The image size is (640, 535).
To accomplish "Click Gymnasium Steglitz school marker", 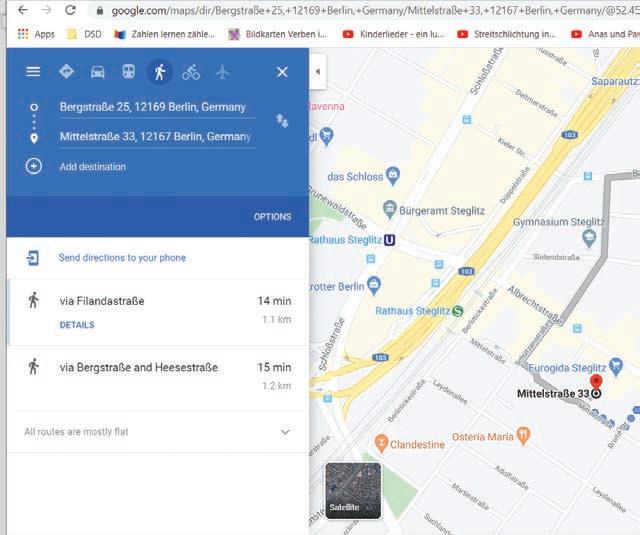I will 589,238.
